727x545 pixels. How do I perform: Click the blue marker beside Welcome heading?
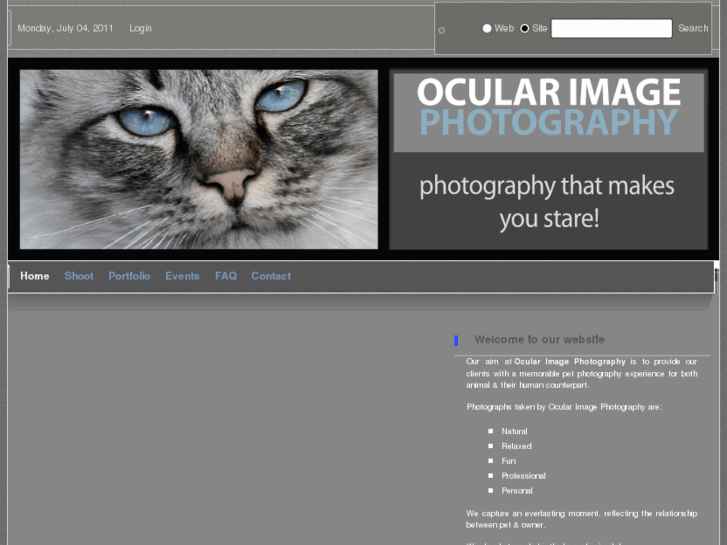456,340
